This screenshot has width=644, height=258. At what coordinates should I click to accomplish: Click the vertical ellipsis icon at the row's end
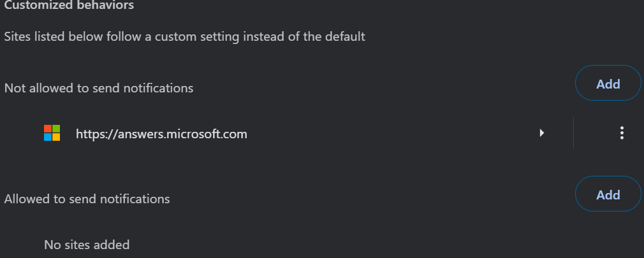pyautogui.click(x=622, y=133)
